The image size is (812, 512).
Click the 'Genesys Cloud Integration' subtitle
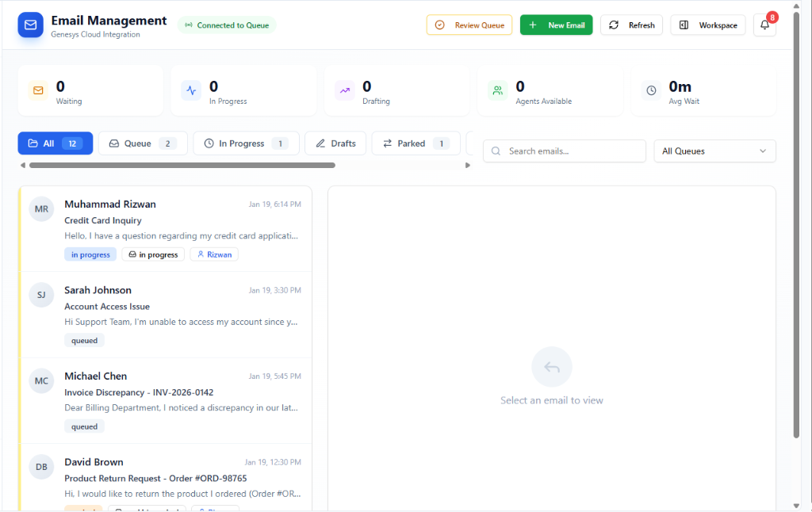coord(95,35)
